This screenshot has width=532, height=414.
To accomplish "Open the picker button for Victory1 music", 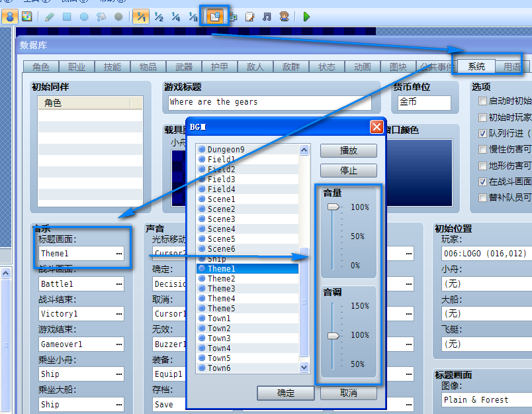I will 118,314.
